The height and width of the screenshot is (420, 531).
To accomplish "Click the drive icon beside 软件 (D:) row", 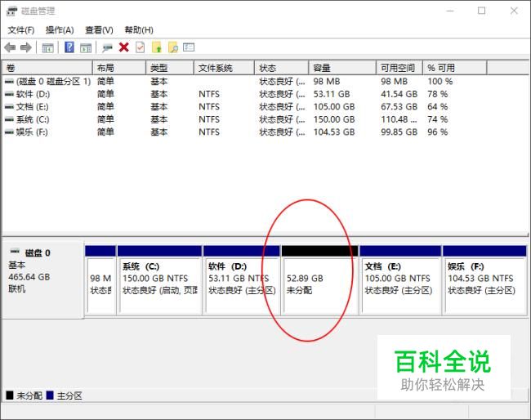I will pos(9,94).
